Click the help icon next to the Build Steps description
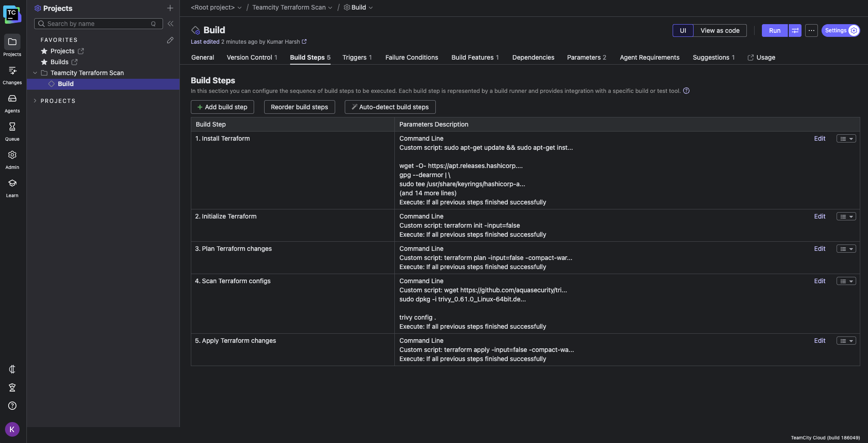Viewport: 868px width, 443px height. click(x=686, y=91)
